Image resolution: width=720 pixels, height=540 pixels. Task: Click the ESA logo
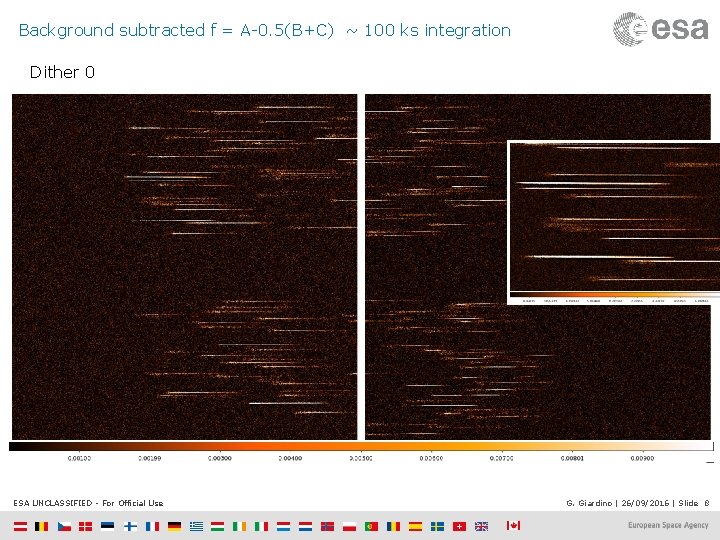(x=661, y=29)
